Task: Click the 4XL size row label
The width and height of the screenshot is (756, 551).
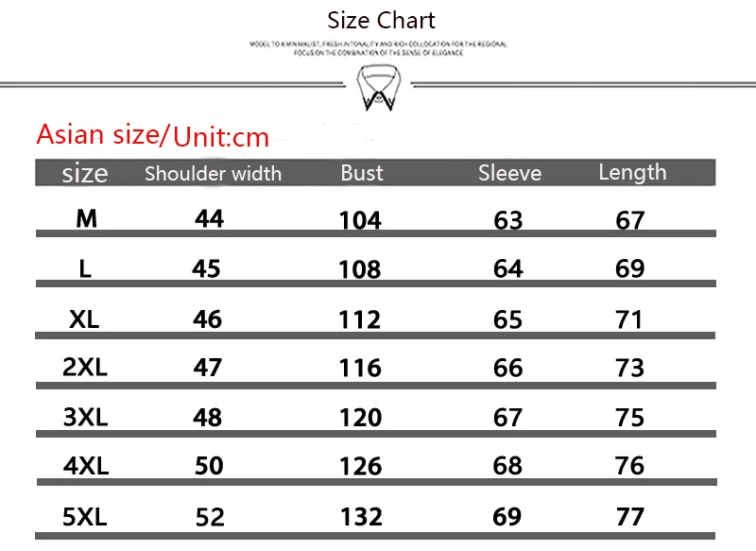Action: [85, 466]
